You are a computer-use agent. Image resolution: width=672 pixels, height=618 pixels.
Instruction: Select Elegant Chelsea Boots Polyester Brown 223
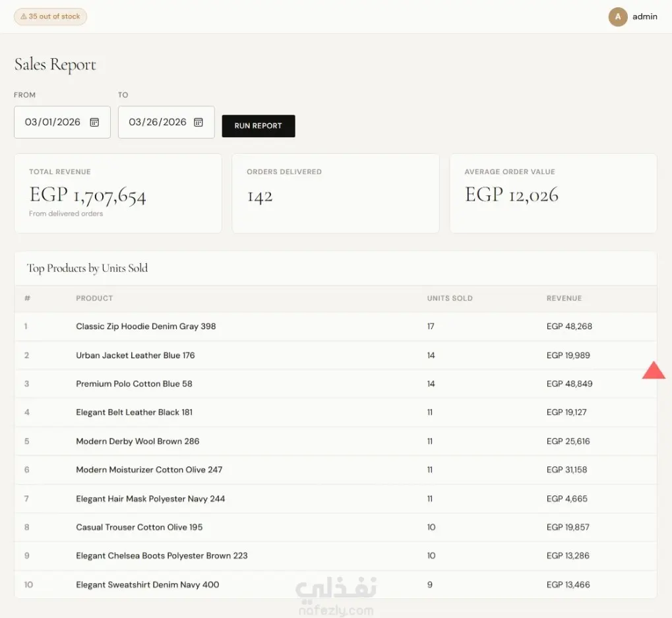pos(162,556)
